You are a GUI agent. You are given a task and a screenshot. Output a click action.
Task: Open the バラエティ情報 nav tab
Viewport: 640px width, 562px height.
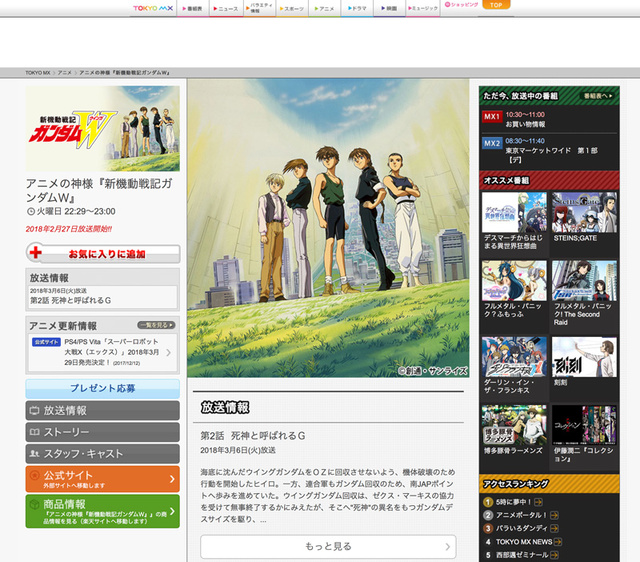[260, 8]
